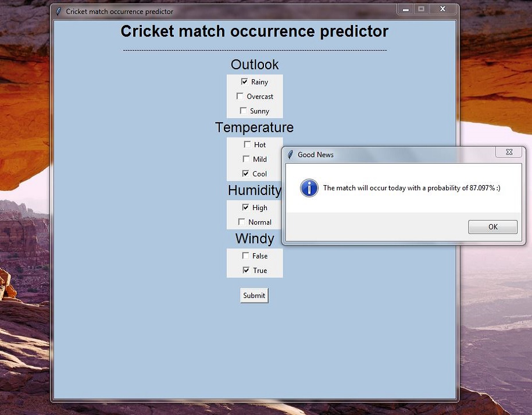Click the 'Good News' dialog title text
532x415 pixels.
pos(316,155)
